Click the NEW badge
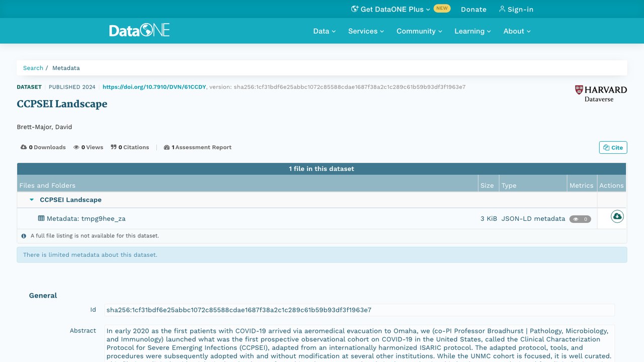This screenshot has height=362, width=644. (x=442, y=9)
